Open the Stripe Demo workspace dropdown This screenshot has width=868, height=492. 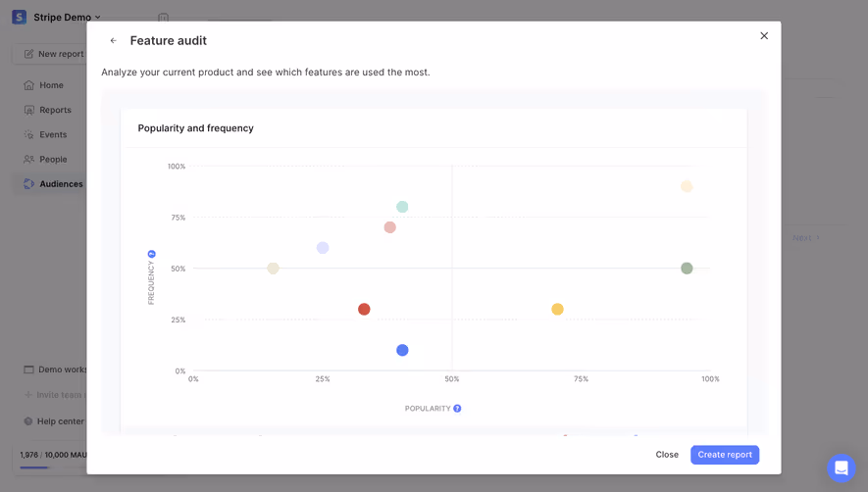[67, 18]
